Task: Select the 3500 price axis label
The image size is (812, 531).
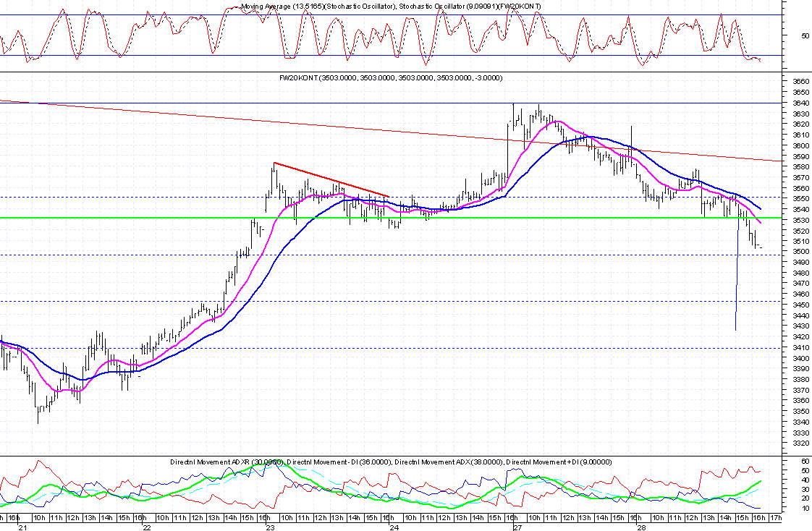Action: click(x=801, y=252)
